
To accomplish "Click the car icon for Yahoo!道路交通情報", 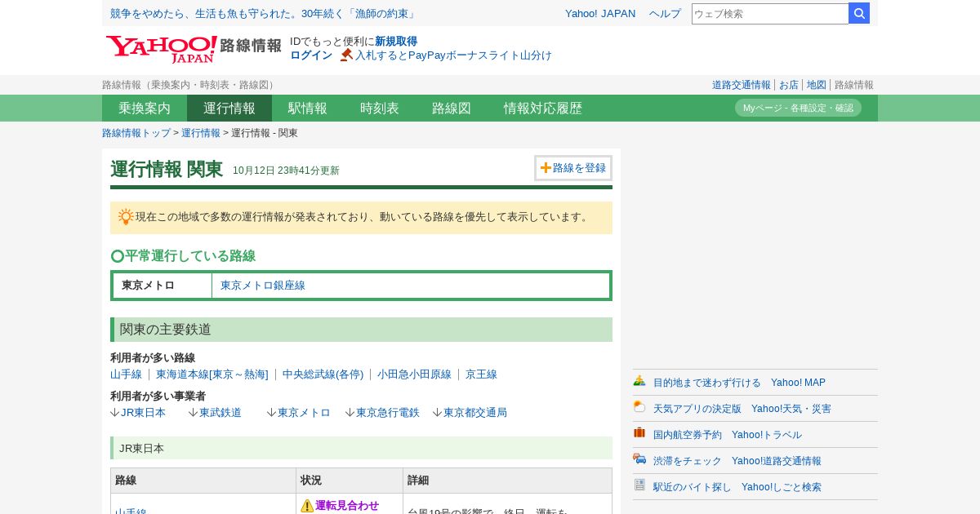I will pos(639,459).
